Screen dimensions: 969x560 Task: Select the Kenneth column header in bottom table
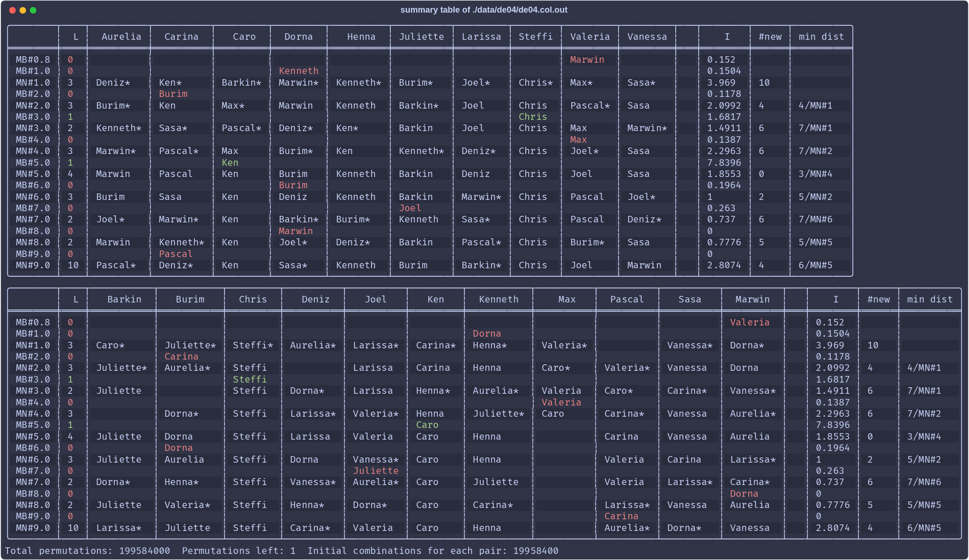point(499,299)
